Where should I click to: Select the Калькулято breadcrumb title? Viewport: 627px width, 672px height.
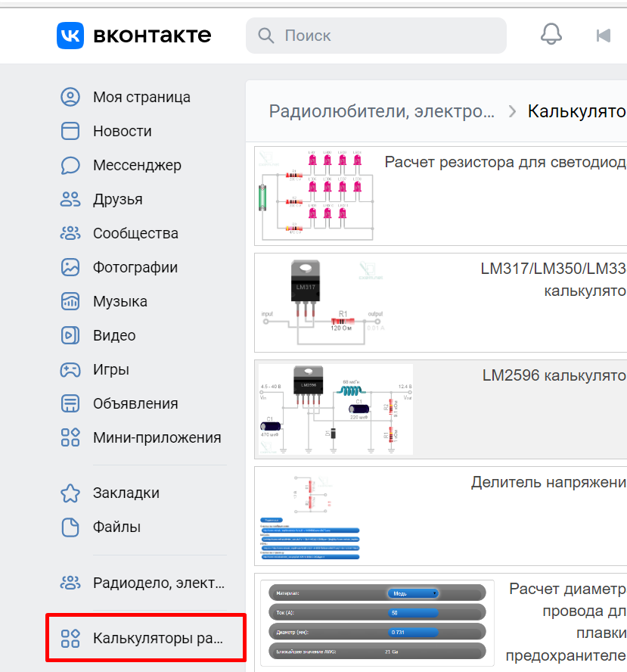[577, 111]
